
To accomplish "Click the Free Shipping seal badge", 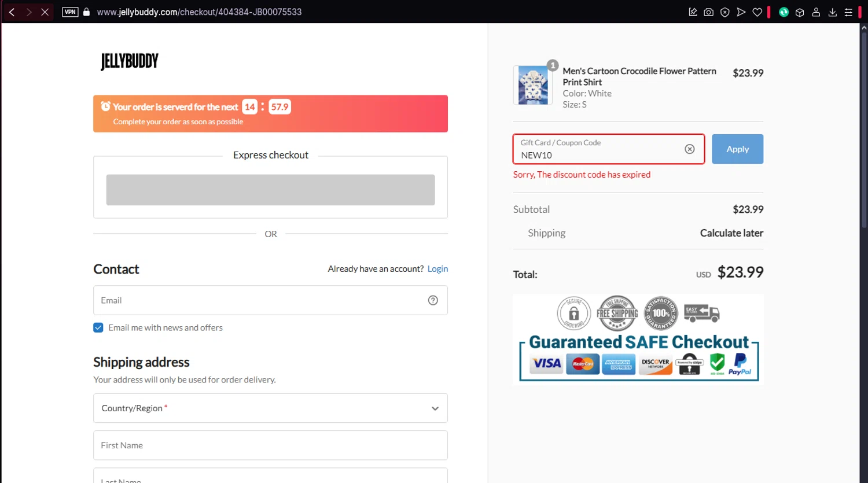I will pyautogui.click(x=617, y=313).
